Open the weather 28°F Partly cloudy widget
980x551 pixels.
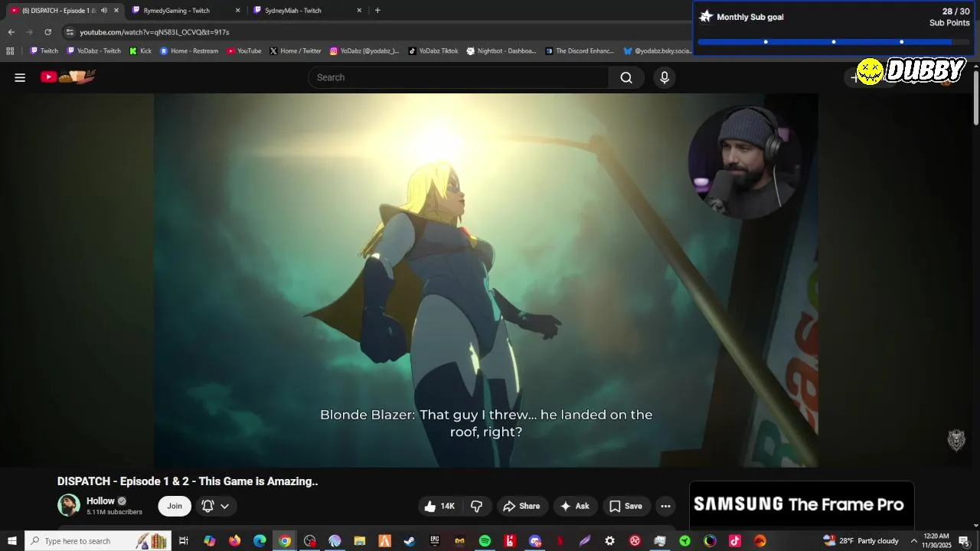pos(861,541)
